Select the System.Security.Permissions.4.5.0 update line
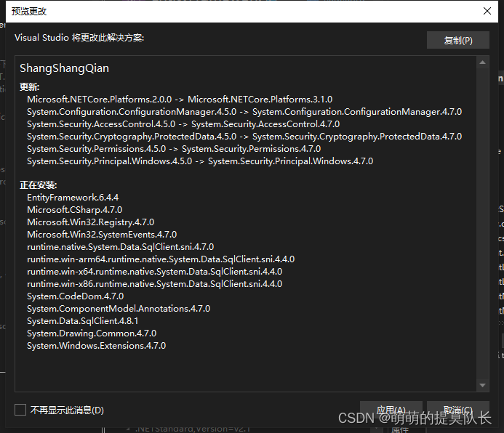Image resolution: width=504 pixels, height=433 pixels. (x=174, y=149)
